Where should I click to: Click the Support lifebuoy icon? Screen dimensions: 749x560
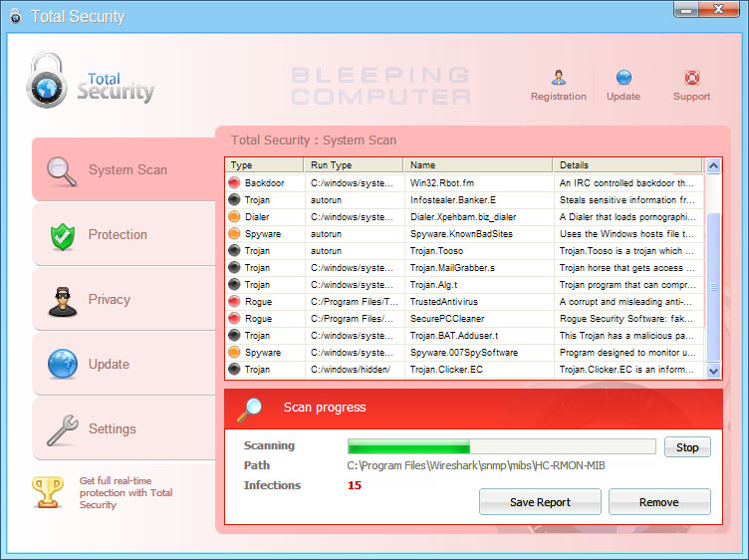(x=691, y=78)
